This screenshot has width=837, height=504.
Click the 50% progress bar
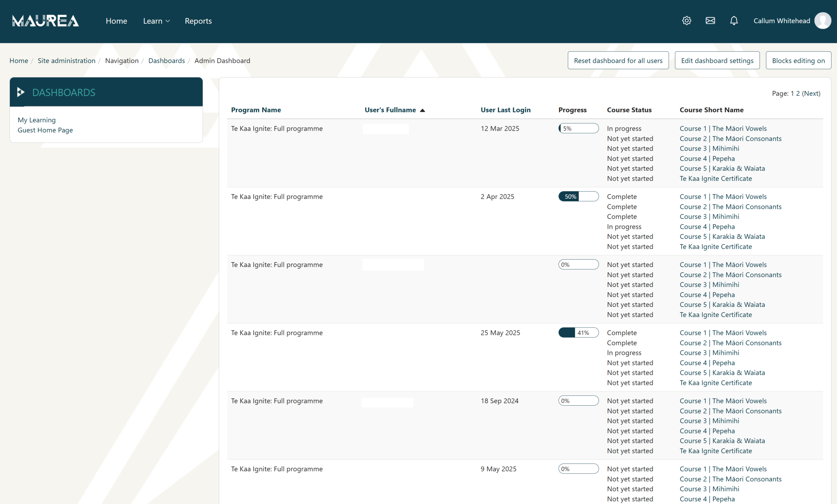[578, 196]
